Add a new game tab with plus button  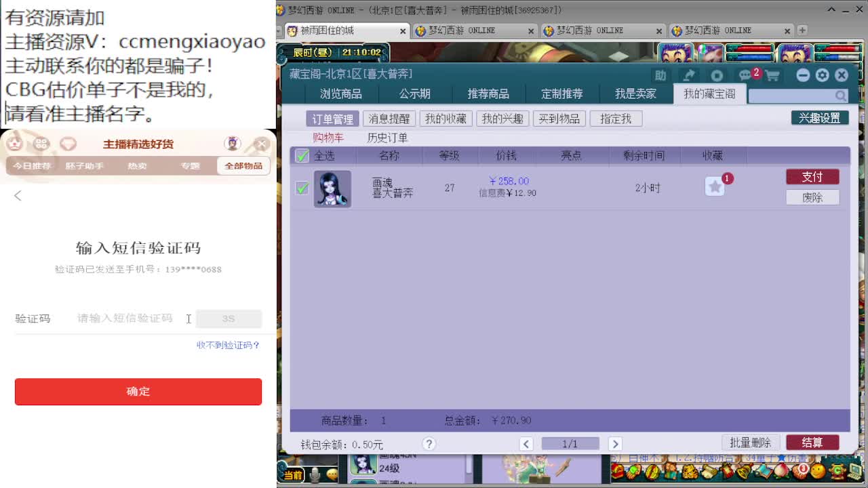pos(802,30)
